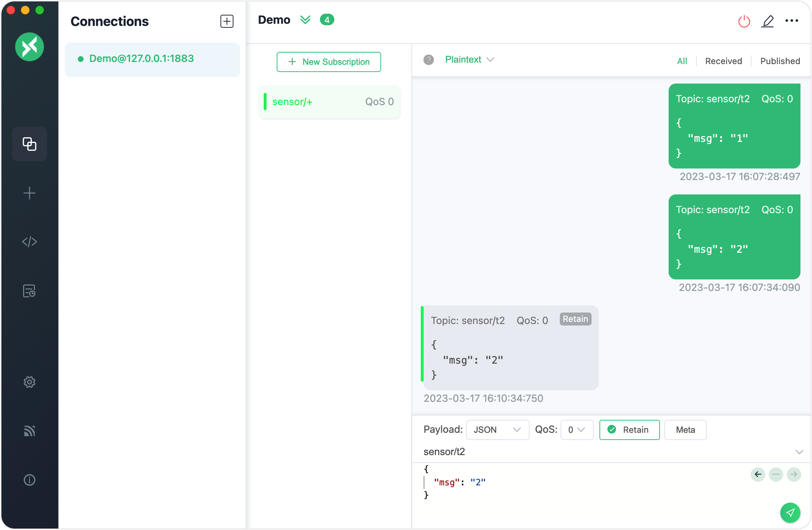Click the New Subscription button
Screen dimensions: 812x530
pyautogui.click(x=329, y=62)
